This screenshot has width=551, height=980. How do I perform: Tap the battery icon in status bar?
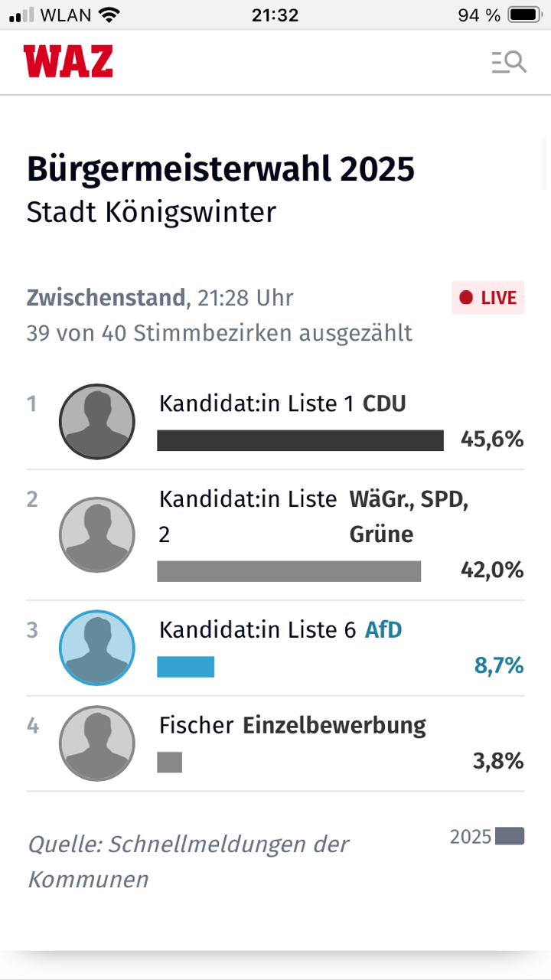[x=524, y=15]
